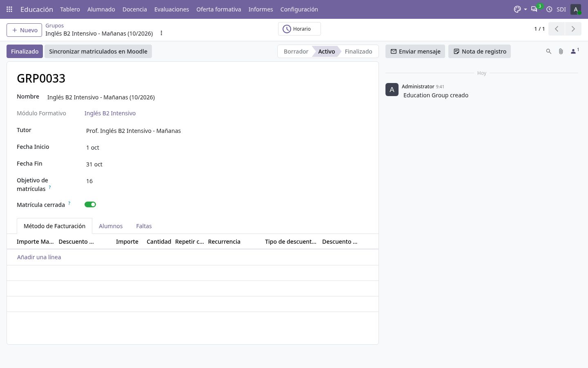Click the Nuevo button
The width and height of the screenshot is (588, 368).
(x=24, y=30)
